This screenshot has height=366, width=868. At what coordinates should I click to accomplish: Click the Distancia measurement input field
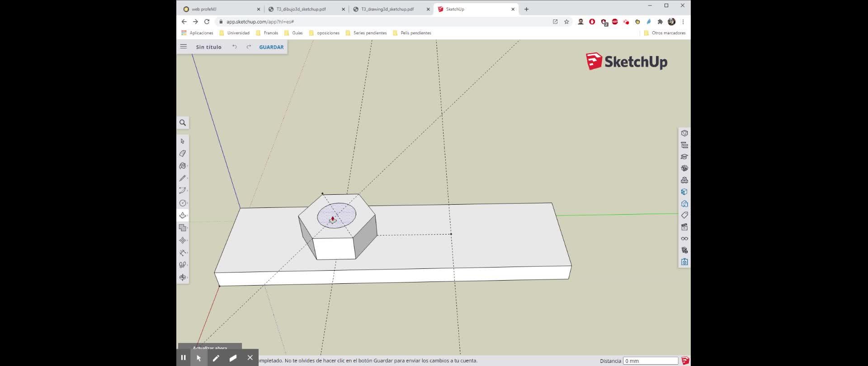coord(651,361)
